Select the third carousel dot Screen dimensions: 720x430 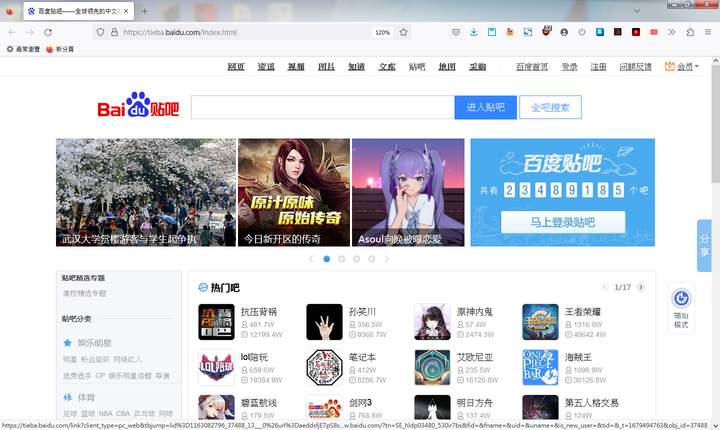pos(356,259)
